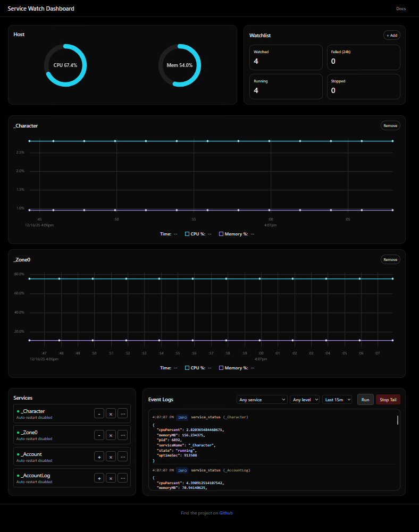Click the _Zone0 service name in Services

[x=29, y=432]
